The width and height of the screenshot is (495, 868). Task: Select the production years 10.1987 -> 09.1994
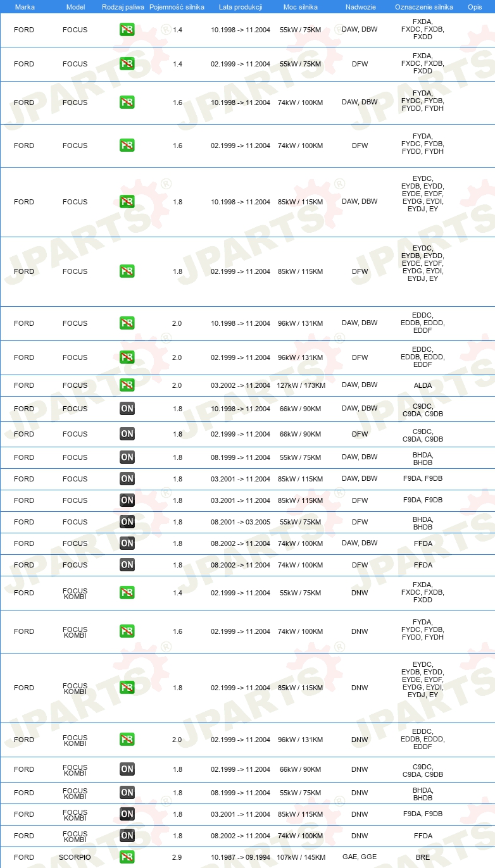(241, 857)
